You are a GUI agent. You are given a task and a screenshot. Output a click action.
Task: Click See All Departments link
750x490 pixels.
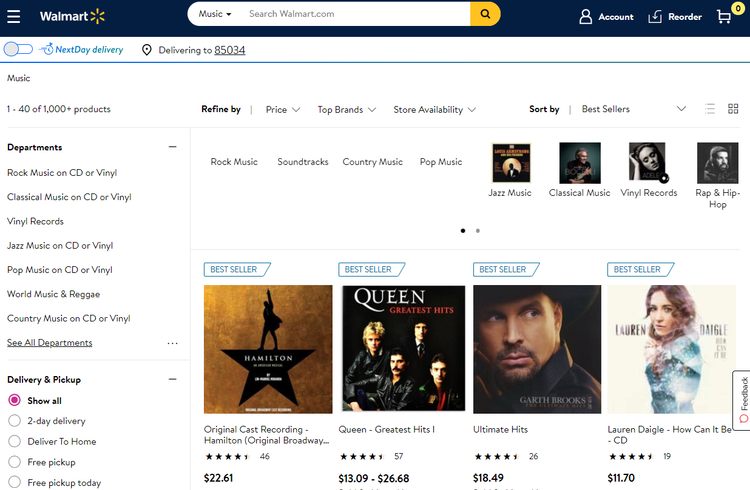50,343
